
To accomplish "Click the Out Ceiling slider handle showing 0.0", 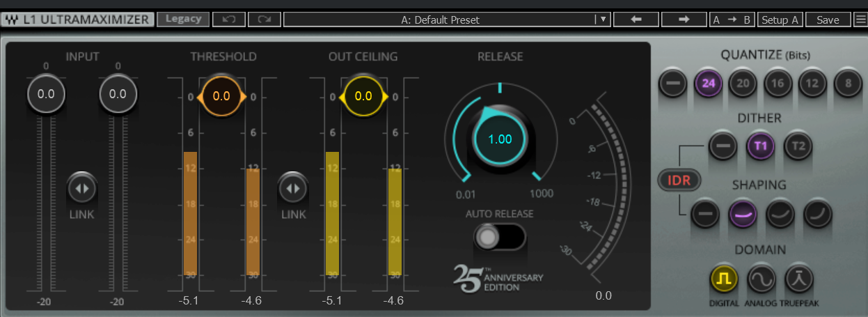I will [x=363, y=96].
